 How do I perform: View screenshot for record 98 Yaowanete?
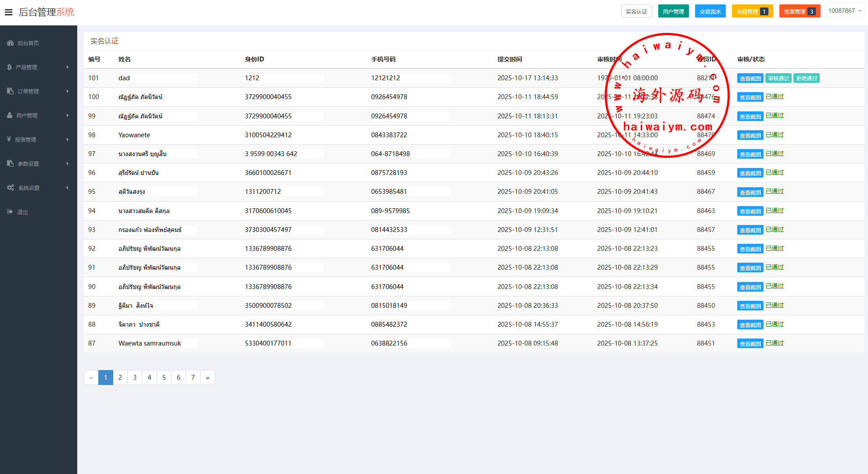[750, 135]
